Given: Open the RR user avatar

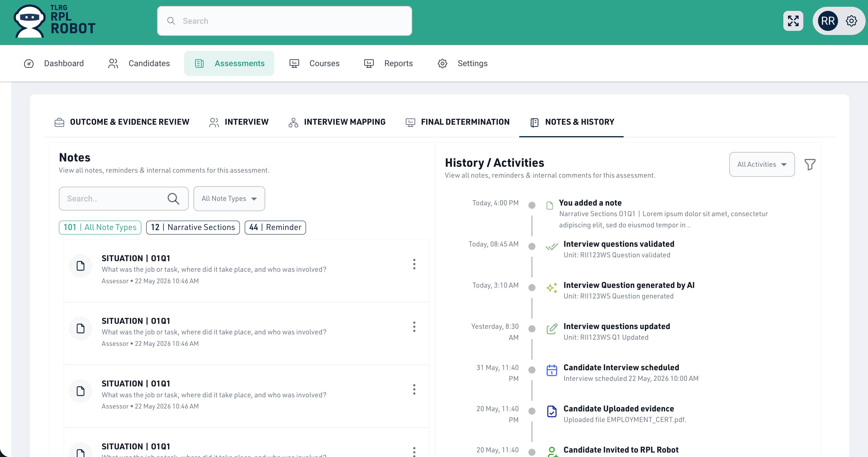Looking at the screenshot, I should click(828, 21).
